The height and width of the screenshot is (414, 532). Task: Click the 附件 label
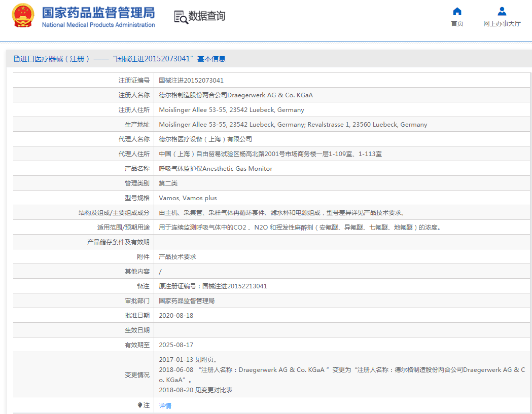tap(143, 257)
